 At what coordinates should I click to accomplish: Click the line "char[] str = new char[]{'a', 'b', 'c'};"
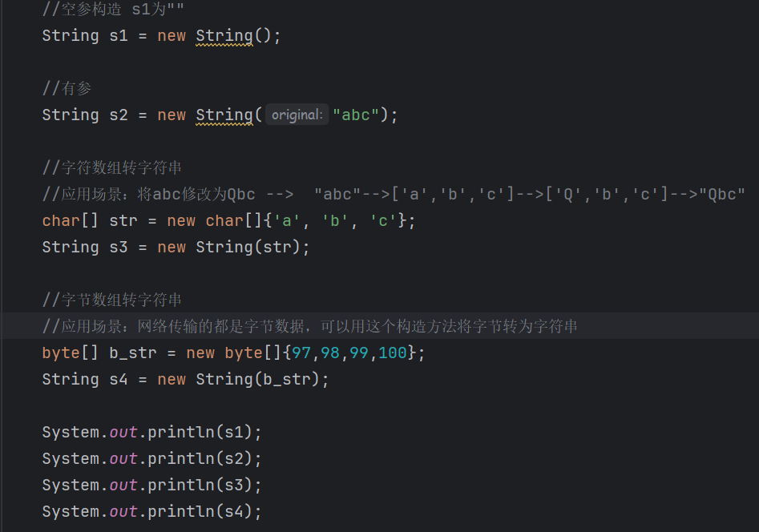(x=228, y=221)
